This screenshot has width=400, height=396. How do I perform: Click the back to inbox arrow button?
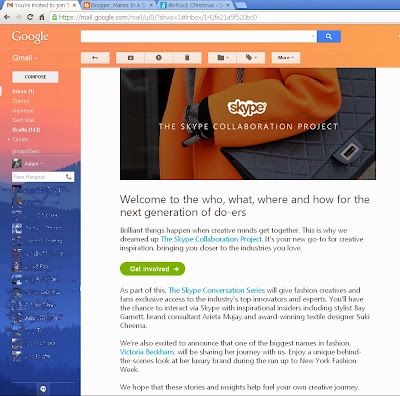click(x=95, y=58)
